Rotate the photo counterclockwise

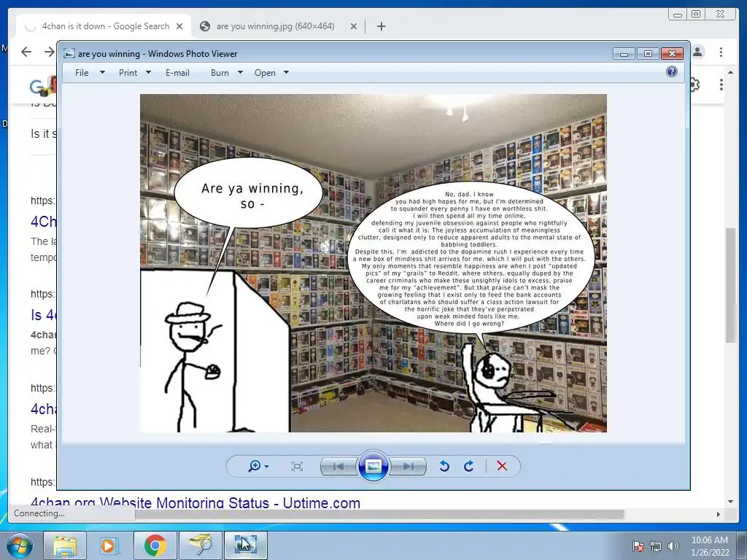(x=444, y=466)
